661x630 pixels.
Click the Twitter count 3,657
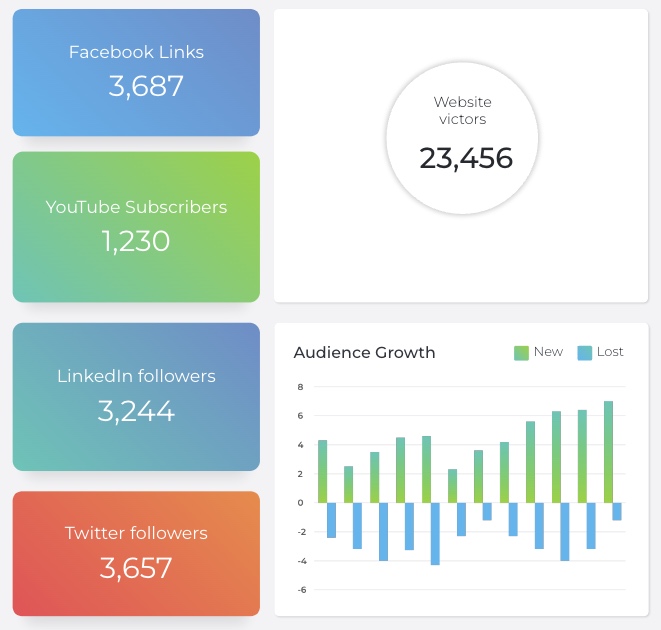(x=136, y=568)
